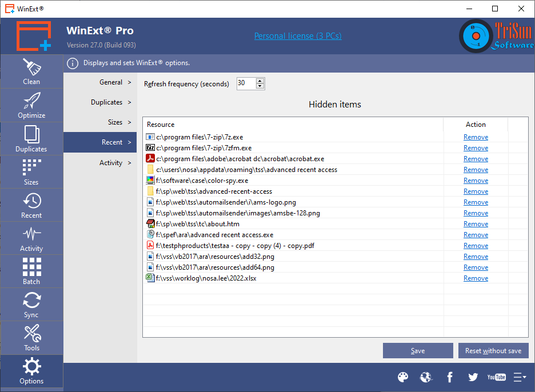The width and height of the screenshot is (535, 392).
Task: Select row f:\sp\web\tss\automailsender\i\ams-logo.png
Action: tap(336, 202)
